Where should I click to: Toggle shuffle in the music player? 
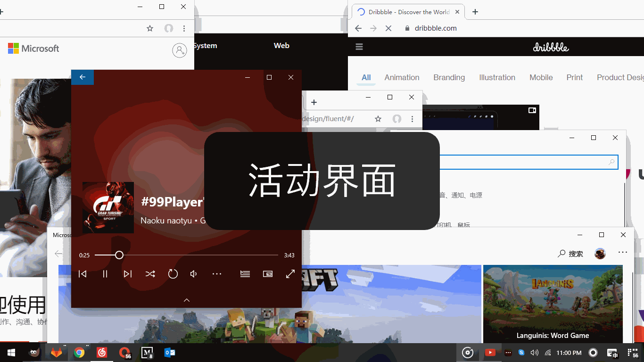click(150, 274)
